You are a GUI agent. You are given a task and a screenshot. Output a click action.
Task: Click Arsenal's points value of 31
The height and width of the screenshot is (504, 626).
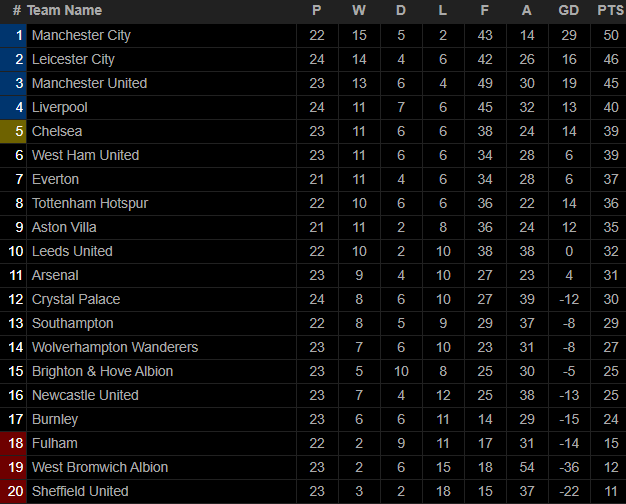pos(611,276)
